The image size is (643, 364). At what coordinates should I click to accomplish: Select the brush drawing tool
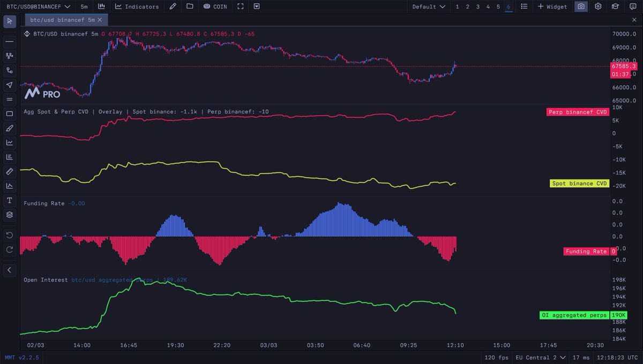(10, 128)
